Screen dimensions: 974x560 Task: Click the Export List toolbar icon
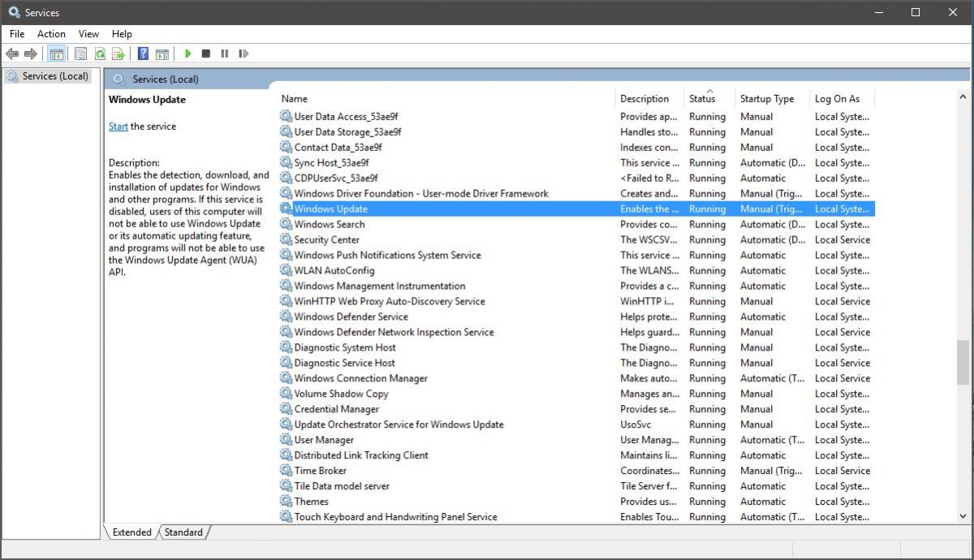(118, 54)
